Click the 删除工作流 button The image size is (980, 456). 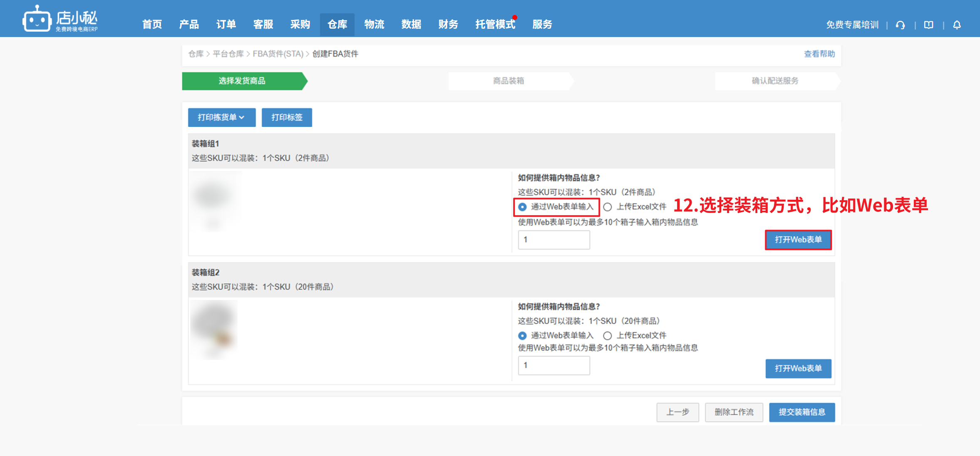734,412
